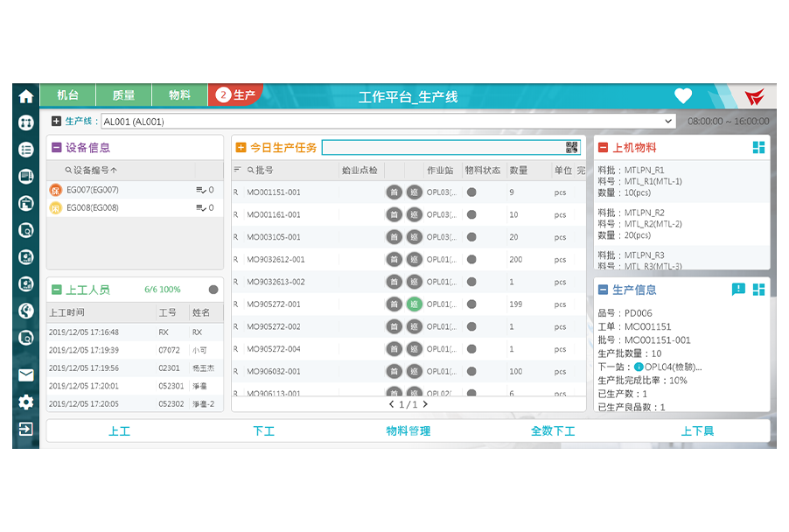Click the 下工 button

point(263,430)
